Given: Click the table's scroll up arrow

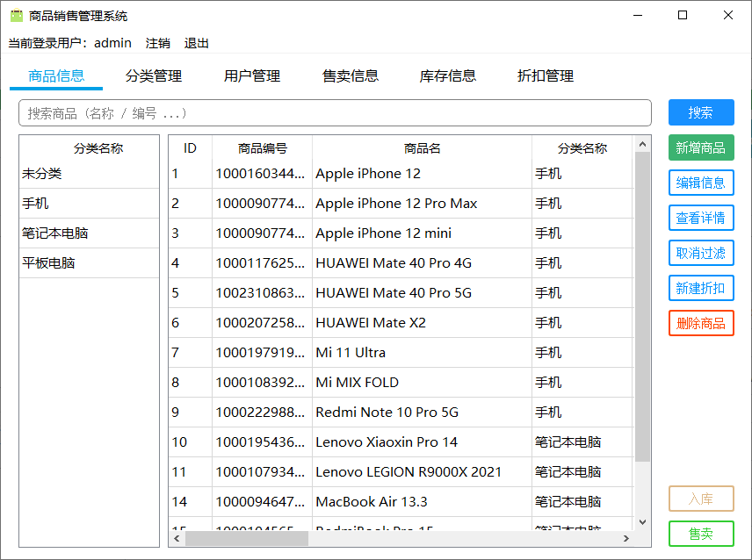Looking at the screenshot, I should (643, 144).
